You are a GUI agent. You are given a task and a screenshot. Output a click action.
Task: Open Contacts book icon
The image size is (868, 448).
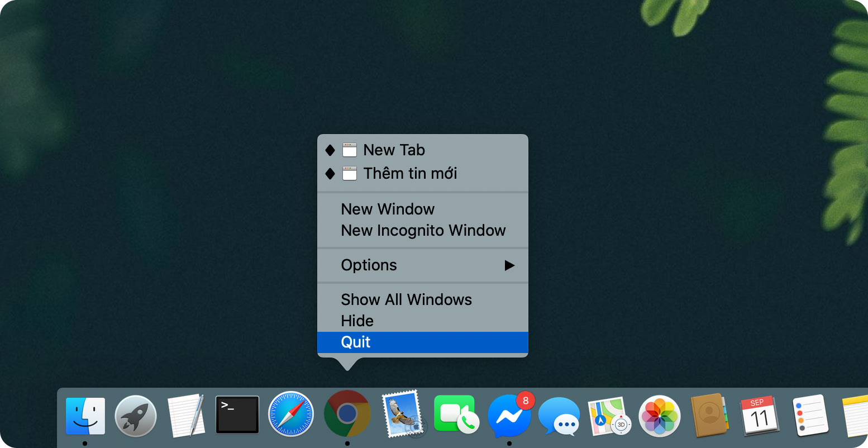pyautogui.click(x=709, y=416)
